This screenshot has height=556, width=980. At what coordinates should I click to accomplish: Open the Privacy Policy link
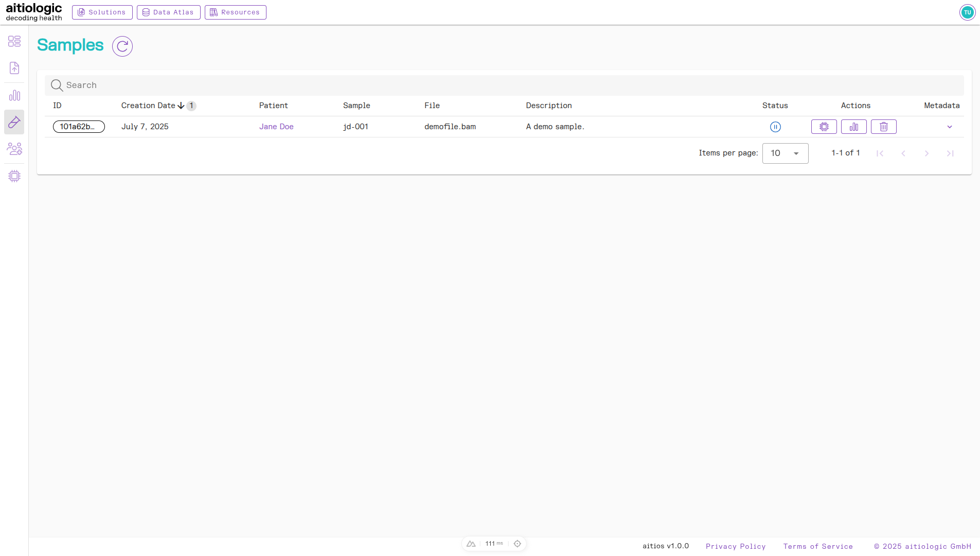(736, 546)
